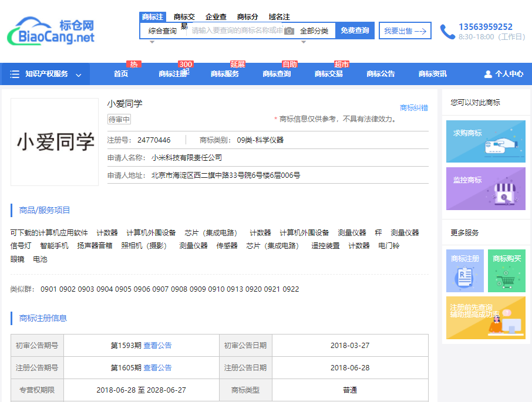
Task: Click the registration number 24770446
Action: pyautogui.click(x=154, y=140)
